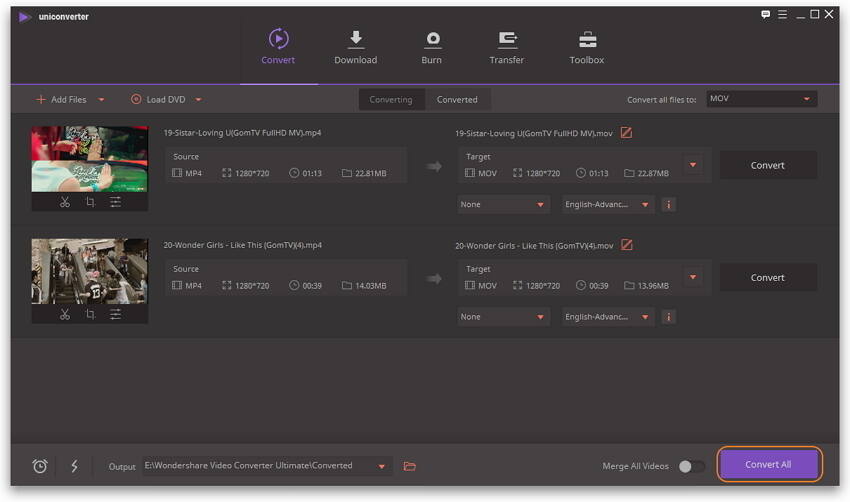Expand the None subtitle dropdown for Sistar video
850x502 pixels.
click(503, 205)
